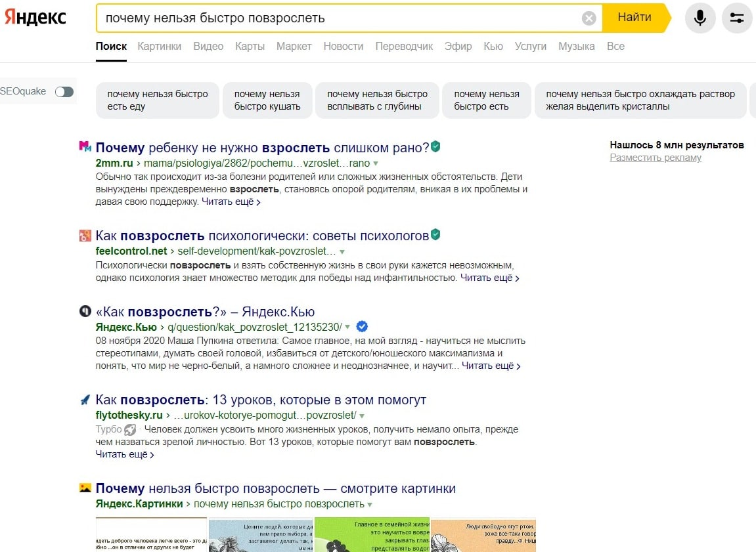Click 'Читать ещё' under 2mm.ru snippet
The image size is (756, 552).
coord(231,202)
